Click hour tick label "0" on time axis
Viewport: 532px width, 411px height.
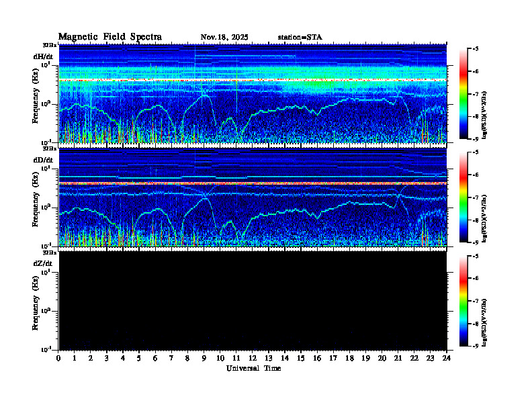pos(58,359)
